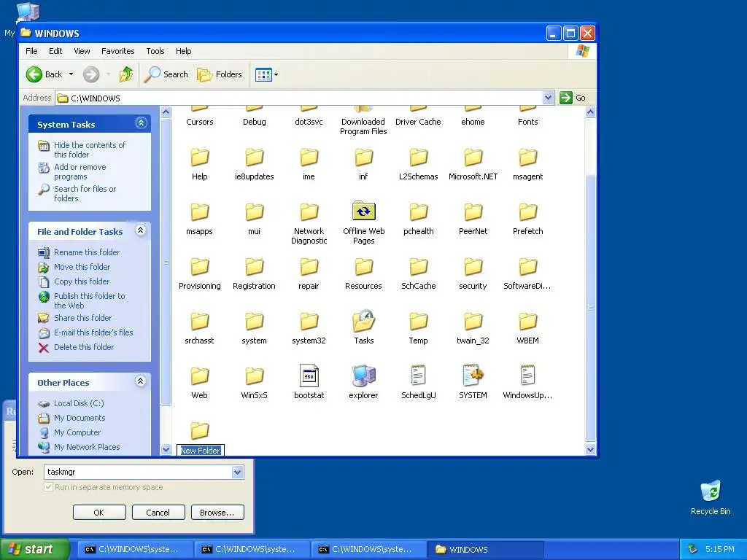Select the inf folder icon

pos(363,157)
